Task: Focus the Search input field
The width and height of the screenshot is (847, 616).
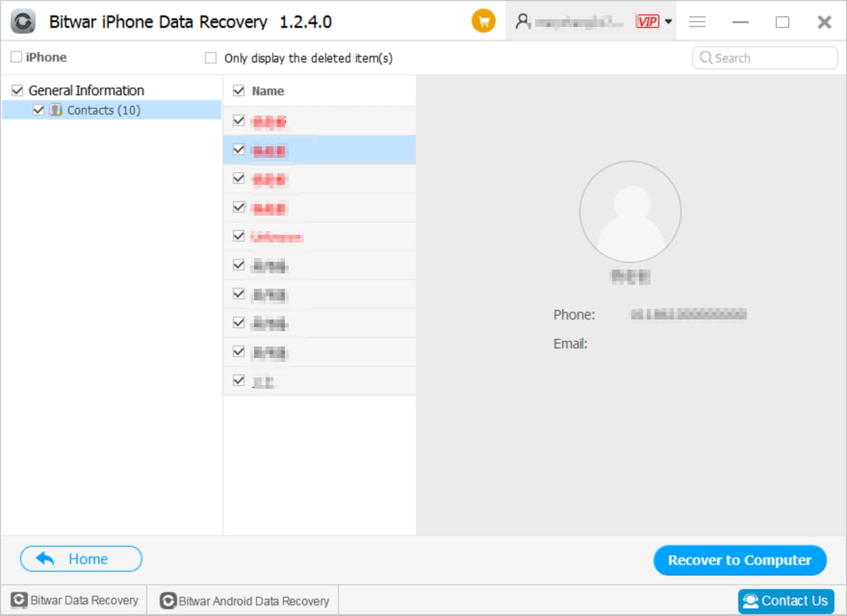Action: pos(765,58)
